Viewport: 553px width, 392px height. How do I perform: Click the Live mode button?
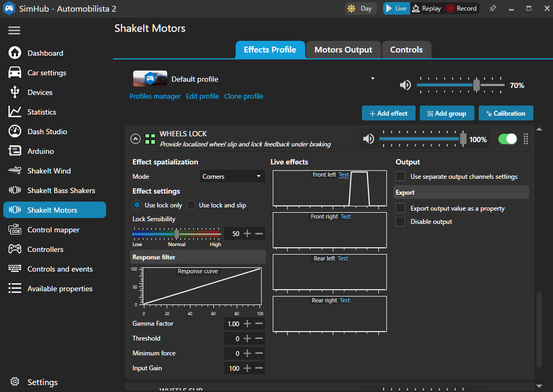[396, 8]
